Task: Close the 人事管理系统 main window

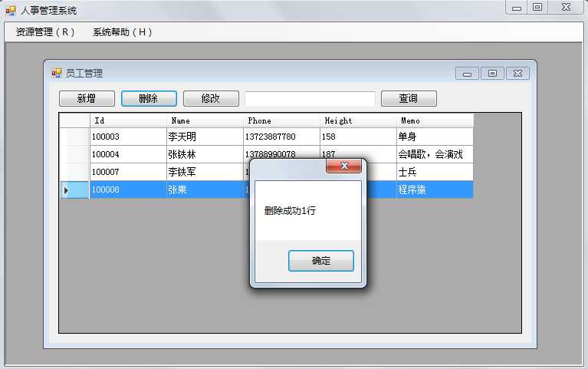Action: (566, 8)
